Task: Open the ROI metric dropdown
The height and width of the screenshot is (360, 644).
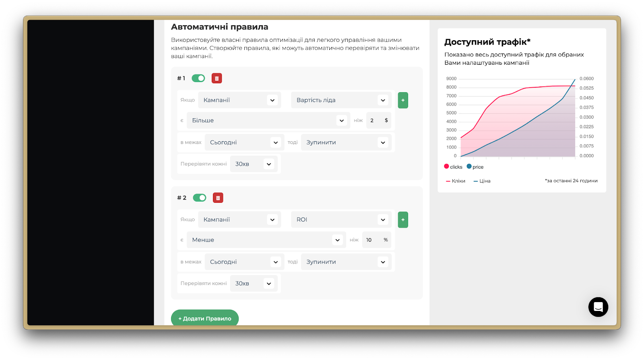Action: pos(341,220)
